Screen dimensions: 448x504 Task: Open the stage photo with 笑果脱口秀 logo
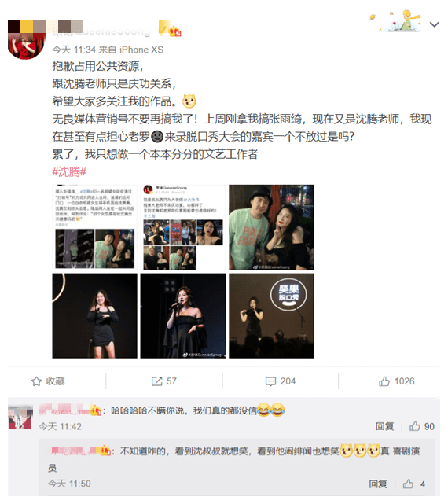(x=271, y=315)
